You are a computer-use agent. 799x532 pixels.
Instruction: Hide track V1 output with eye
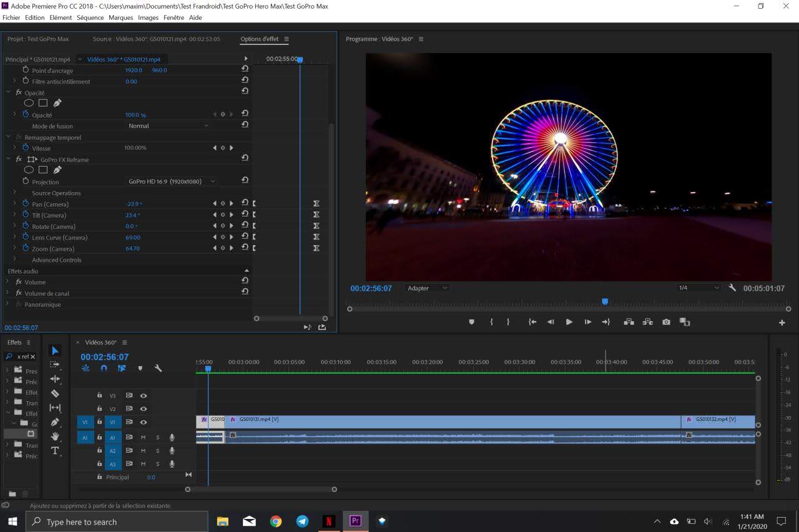144,422
